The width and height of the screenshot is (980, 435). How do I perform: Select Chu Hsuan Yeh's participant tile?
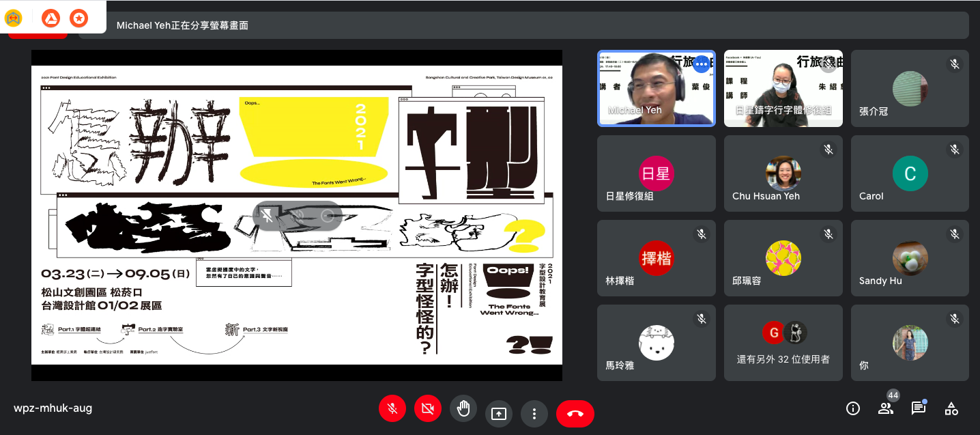(783, 173)
